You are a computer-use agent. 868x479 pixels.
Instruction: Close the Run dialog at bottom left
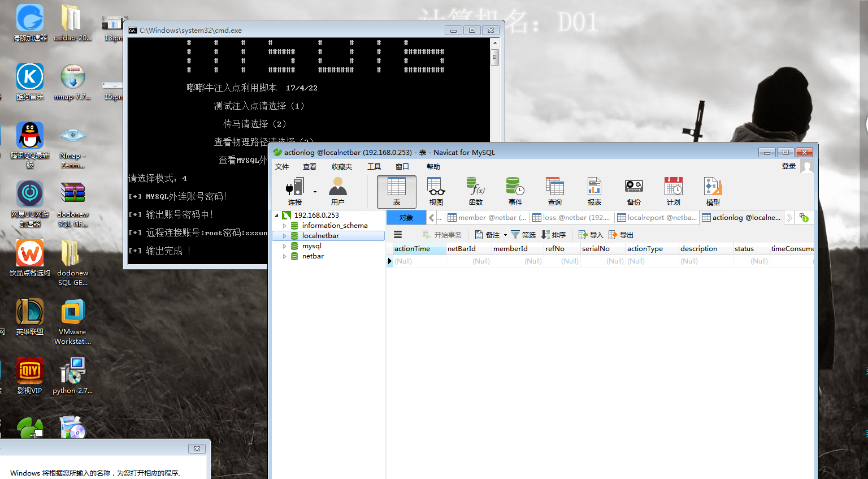point(197,448)
